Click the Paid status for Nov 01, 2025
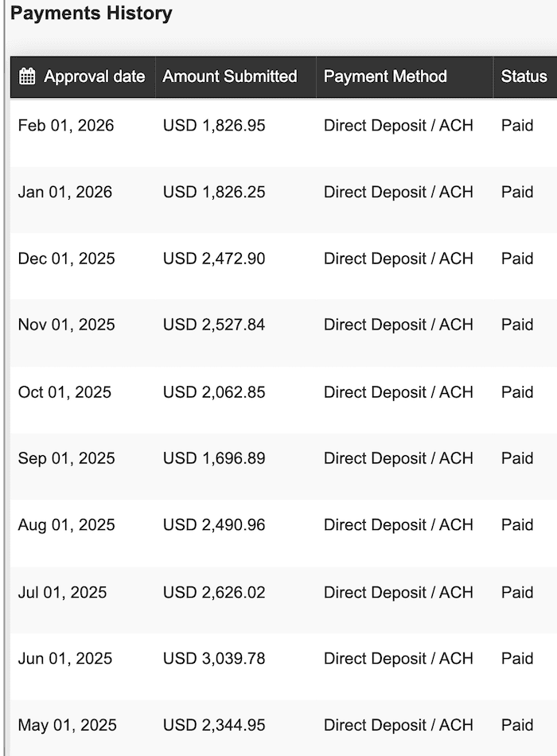Screen dimensions: 557x756 (516, 325)
